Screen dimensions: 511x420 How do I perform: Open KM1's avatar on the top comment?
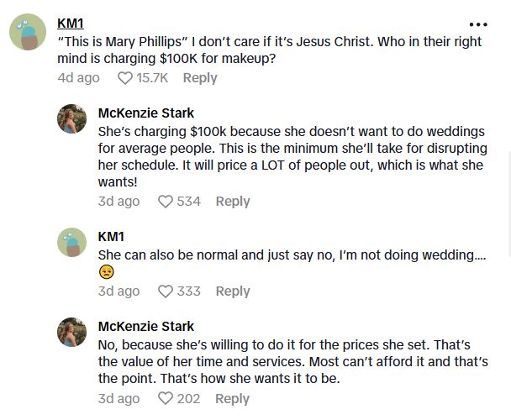28,33
